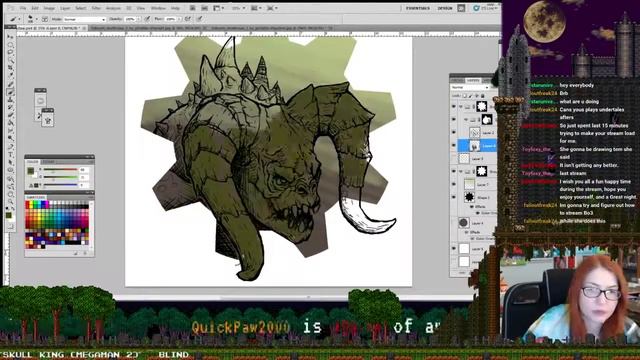The width and height of the screenshot is (640, 360).
Task: Open the brush Mode dropdown
Action: [84, 19]
